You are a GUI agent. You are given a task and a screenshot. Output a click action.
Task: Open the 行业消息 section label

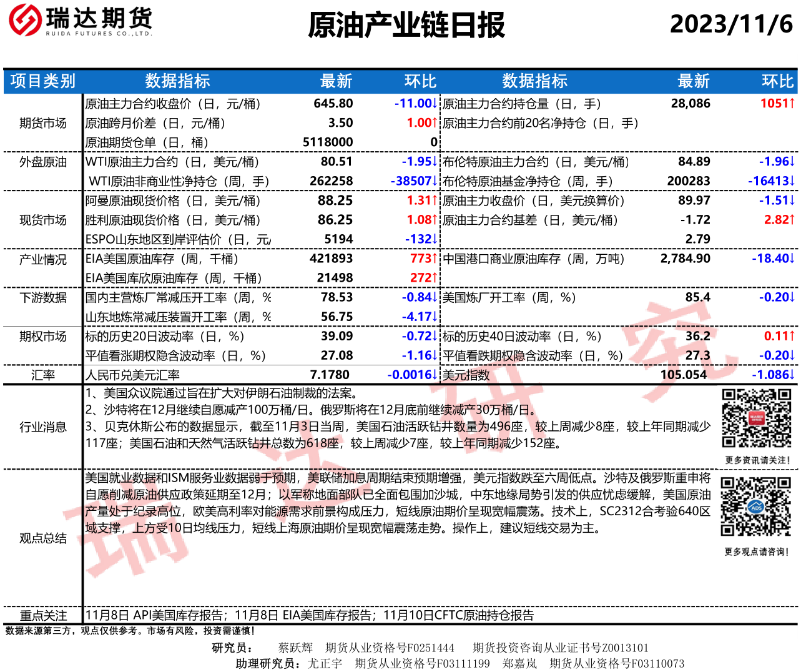[42, 427]
